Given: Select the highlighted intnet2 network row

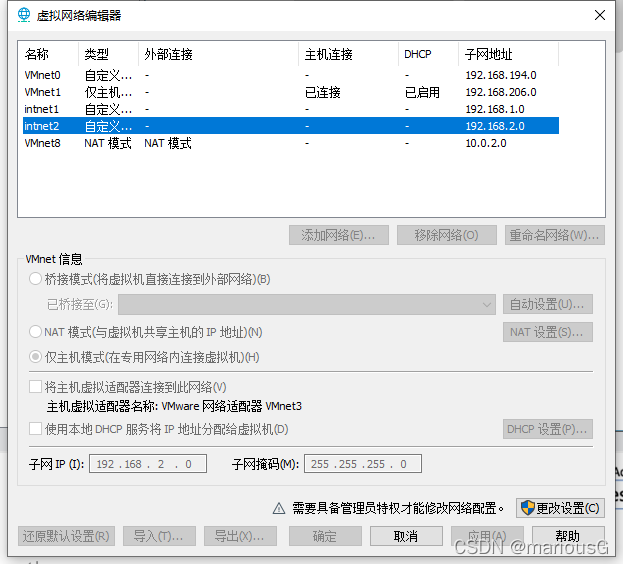Looking at the screenshot, I should (x=291, y=126).
